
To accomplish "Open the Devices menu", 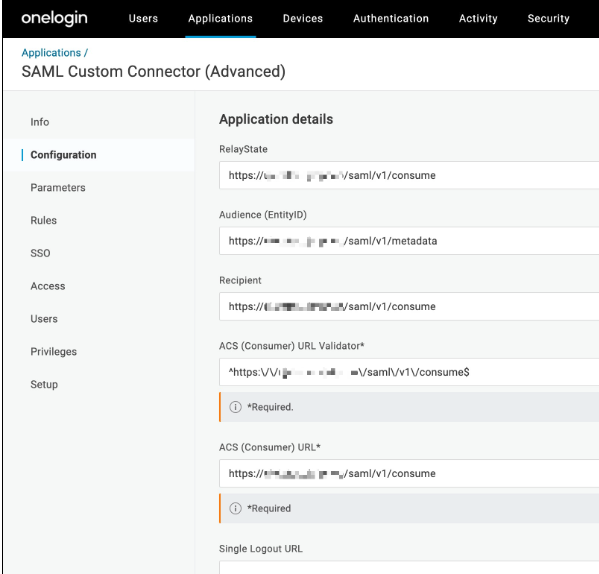I will 303,18.
